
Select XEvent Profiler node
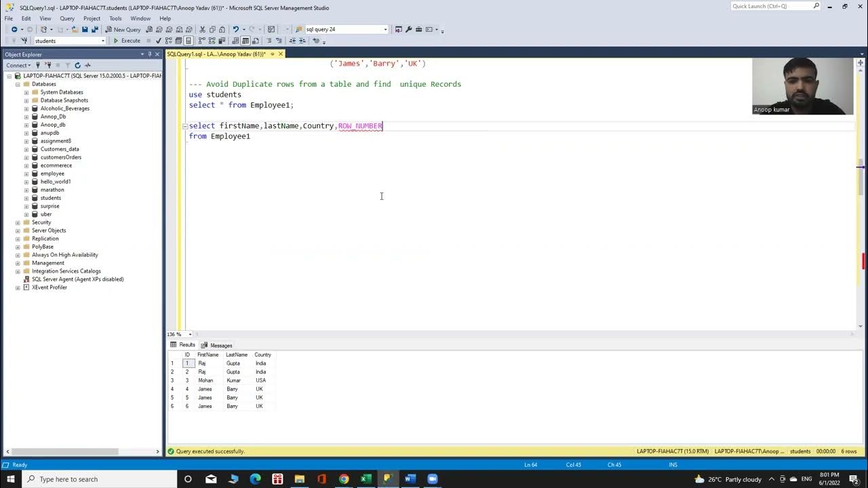pyautogui.click(x=49, y=287)
